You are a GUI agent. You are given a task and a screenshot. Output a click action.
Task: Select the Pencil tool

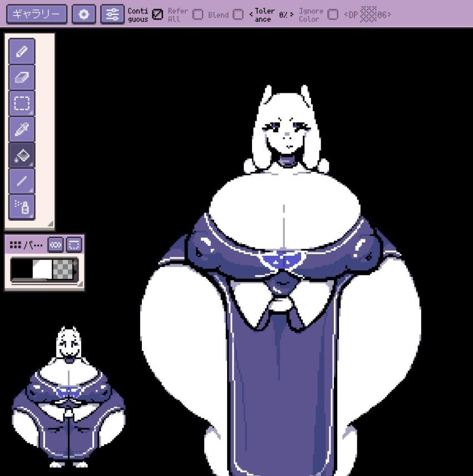(x=22, y=51)
